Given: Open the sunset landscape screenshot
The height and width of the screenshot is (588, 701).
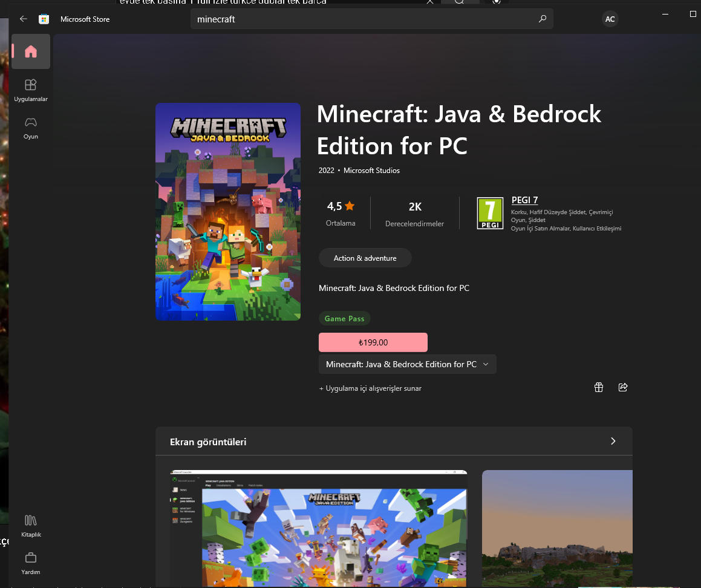Looking at the screenshot, I should click(557, 528).
